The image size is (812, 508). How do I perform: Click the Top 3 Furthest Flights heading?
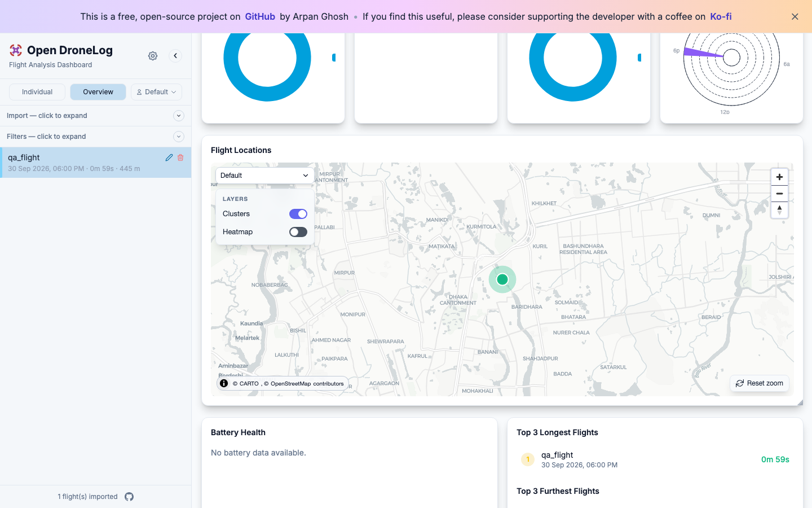pyautogui.click(x=558, y=491)
